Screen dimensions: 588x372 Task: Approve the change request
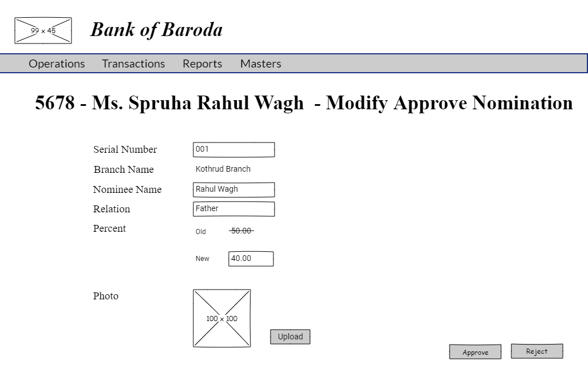(x=475, y=352)
